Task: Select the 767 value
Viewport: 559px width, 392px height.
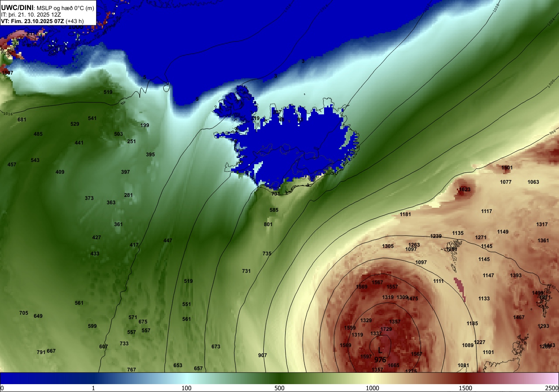Action: pyautogui.click(x=131, y=370)
